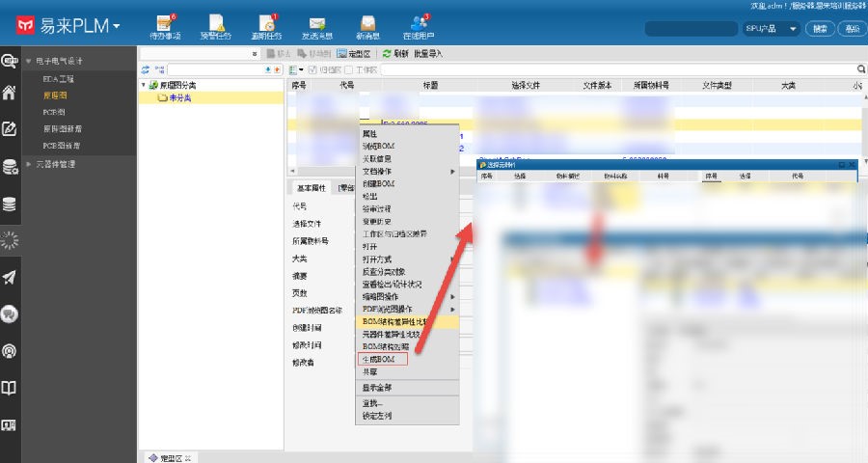The width and height of the screenshot is (868, 463).
Task: Click the home icon in left sidebar
Action: (x=10, y=94)
